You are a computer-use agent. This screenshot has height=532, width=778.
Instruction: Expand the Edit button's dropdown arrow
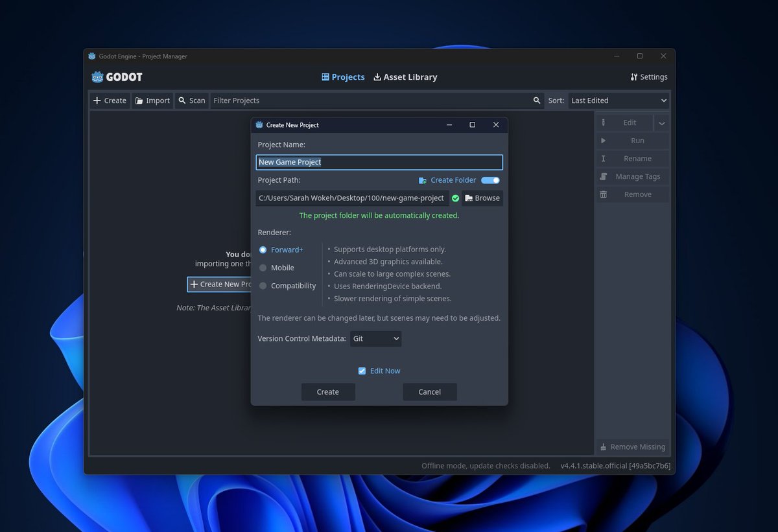tap(661, 122)
